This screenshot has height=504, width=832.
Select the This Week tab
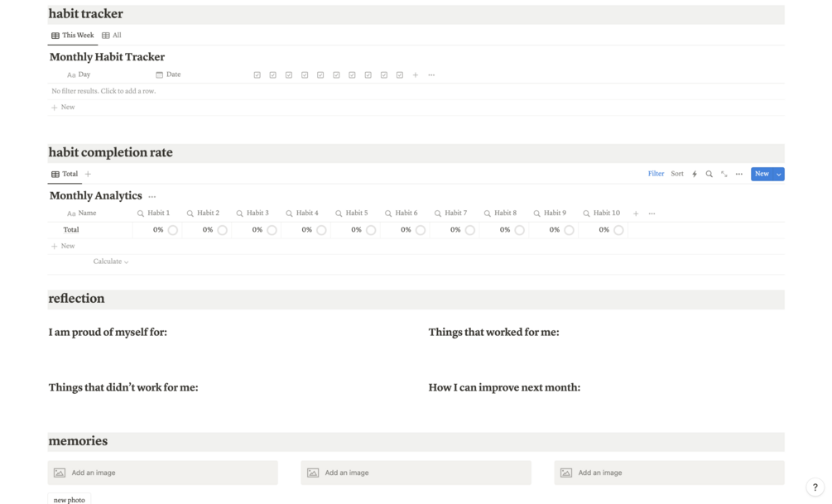[73, 36]
